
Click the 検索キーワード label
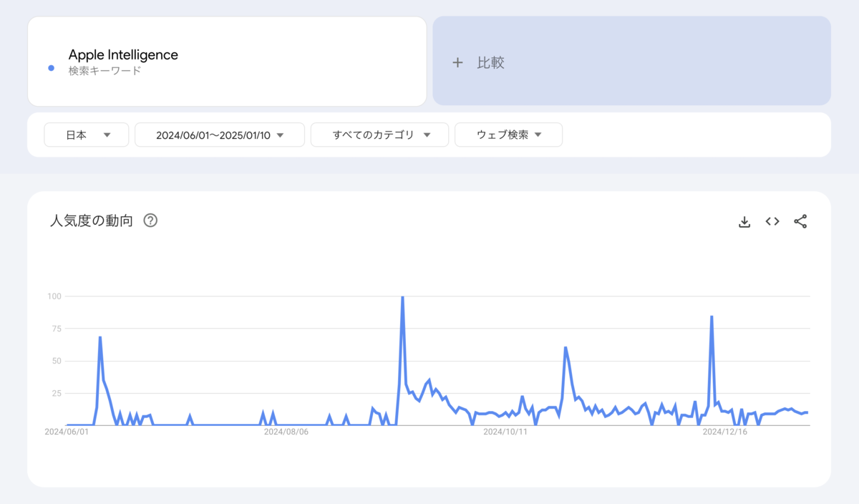pyautogui.click(x=105, y=71)
